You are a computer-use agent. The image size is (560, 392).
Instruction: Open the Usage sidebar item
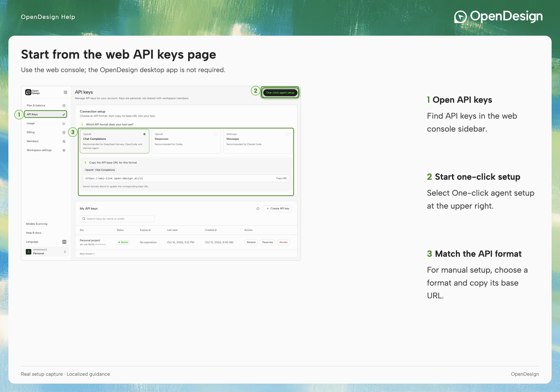coord(46,123)
